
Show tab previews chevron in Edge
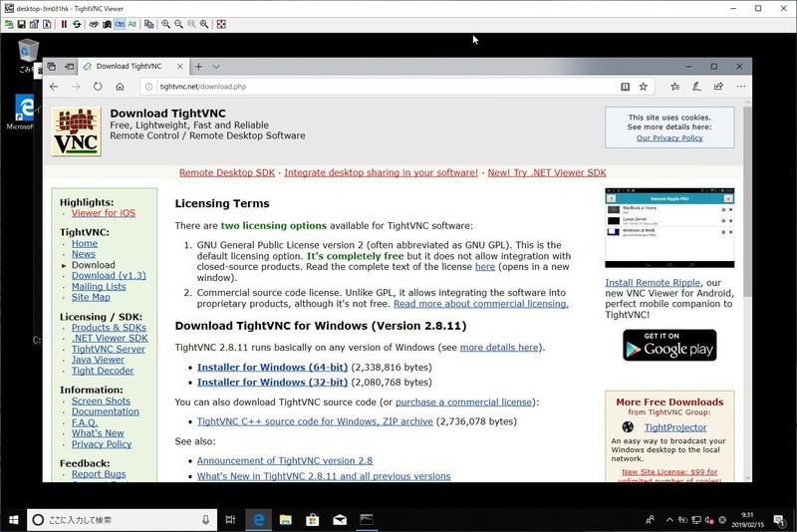(x=216, y=67)
